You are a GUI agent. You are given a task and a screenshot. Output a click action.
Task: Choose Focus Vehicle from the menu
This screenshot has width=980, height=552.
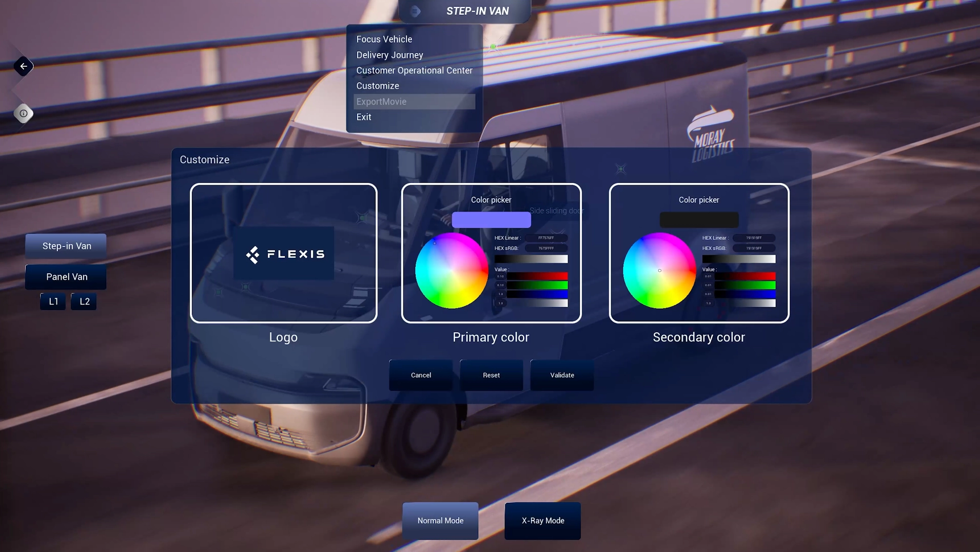[384, 39]
